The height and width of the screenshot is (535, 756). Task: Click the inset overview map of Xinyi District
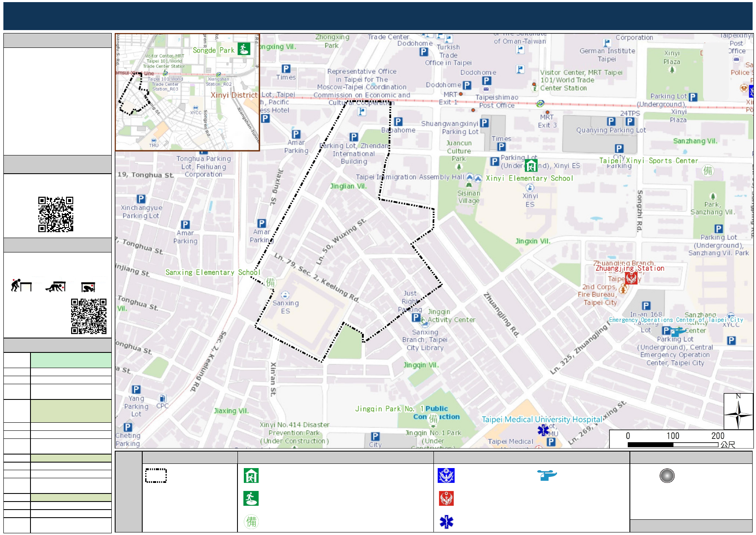point(188,92)
